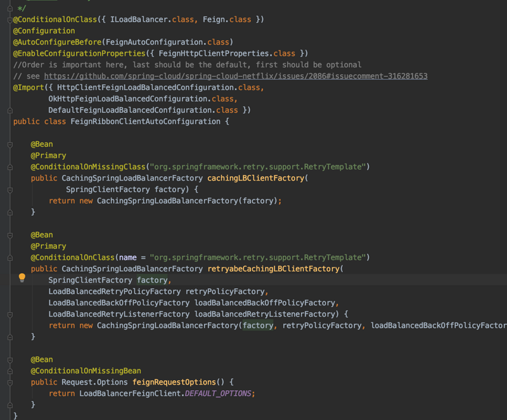
Task: Click the FeignRibbonClientAutoConfiguration class name
Action: 146,122
